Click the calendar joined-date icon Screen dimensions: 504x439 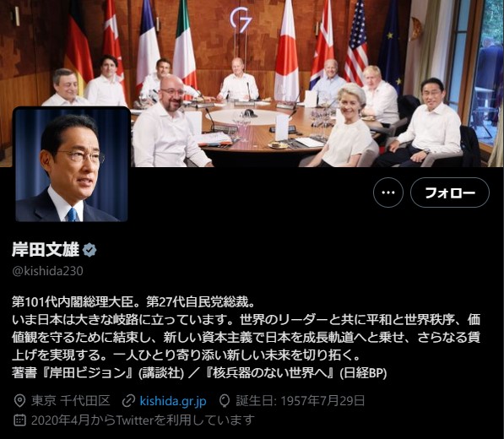tap(20, 420)
